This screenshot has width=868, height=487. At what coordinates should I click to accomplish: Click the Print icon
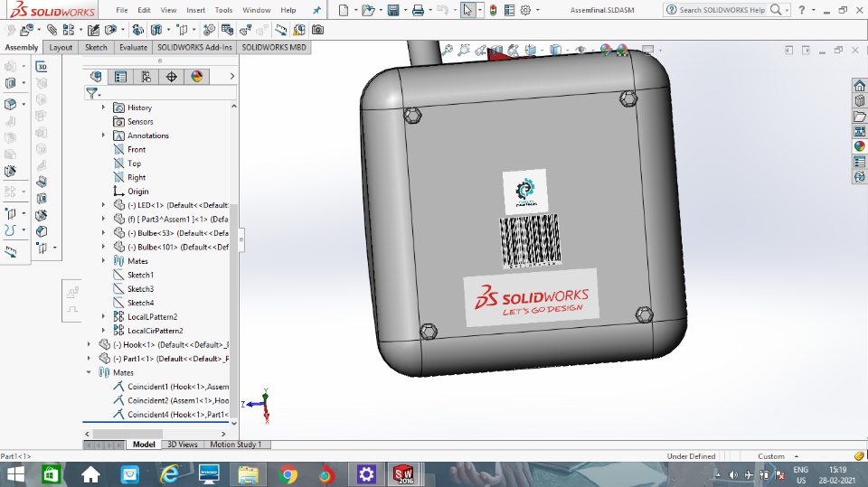(x=418, y=10)
